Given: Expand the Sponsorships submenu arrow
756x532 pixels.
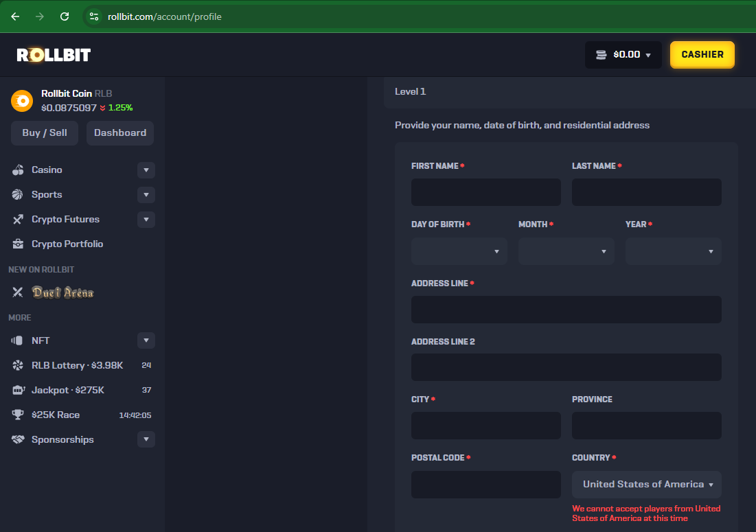Looking at the screenshot, I should click(146, 440).
